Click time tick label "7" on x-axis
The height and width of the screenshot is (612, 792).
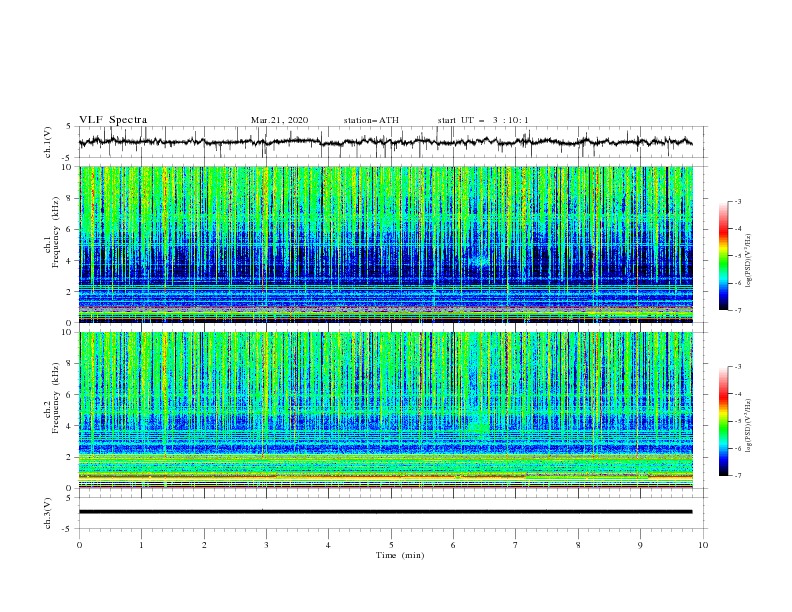[x=516, y=545]
